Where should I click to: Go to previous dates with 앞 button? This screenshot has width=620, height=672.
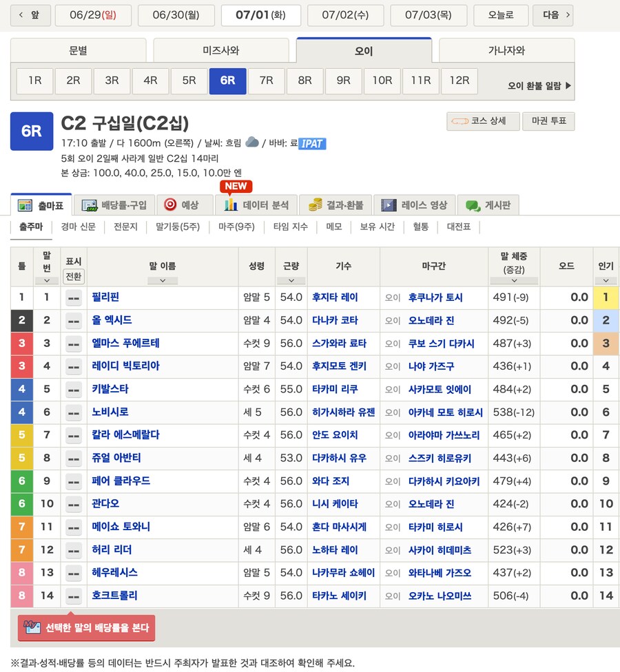(x=30, y=15)
